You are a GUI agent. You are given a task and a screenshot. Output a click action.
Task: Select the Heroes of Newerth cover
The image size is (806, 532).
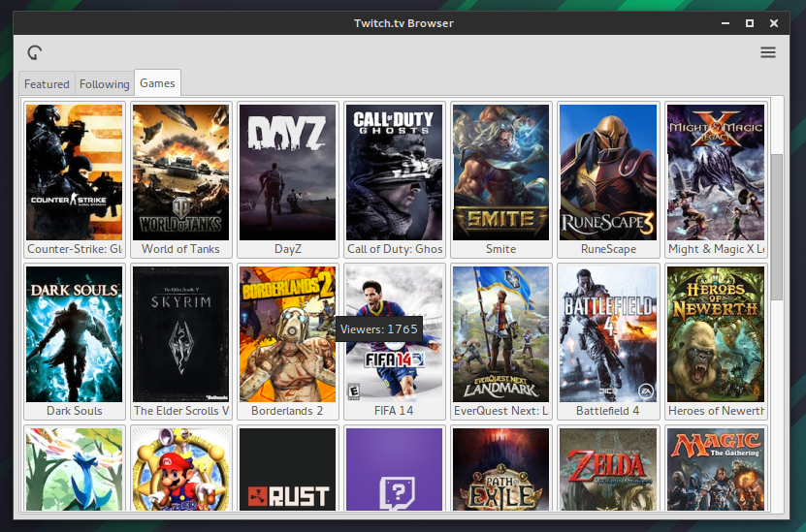point(716,334)
